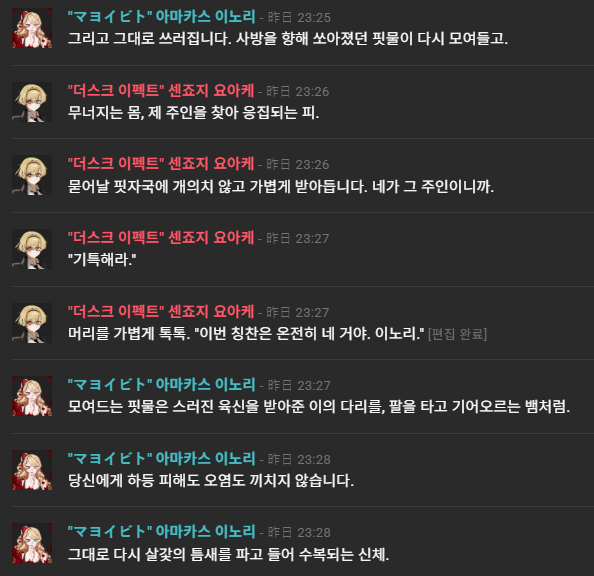
Task: Click avatar beside "머리를 가볍게 톡톡" message
Action: (x=32, y=323)
